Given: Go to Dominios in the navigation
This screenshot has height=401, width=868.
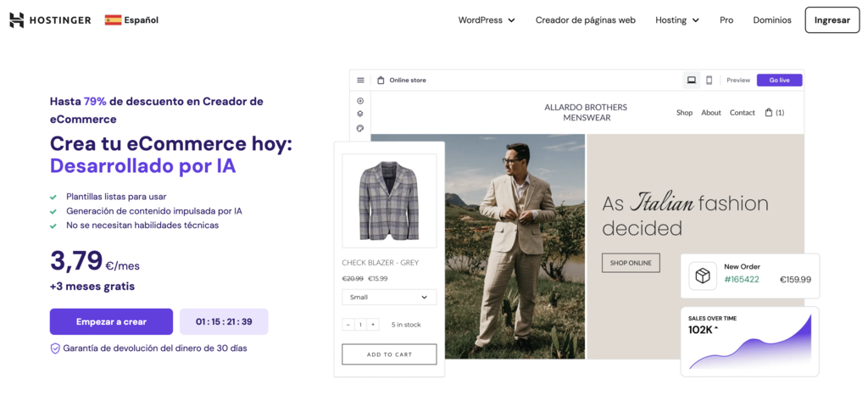Looking at the screenshot, I should (x=771, y=20).
